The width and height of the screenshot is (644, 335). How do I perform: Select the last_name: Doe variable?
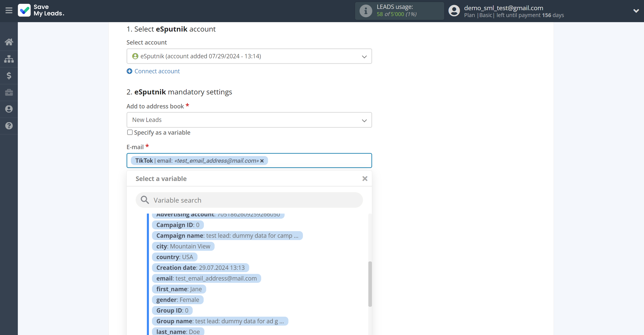coord(178,332)
